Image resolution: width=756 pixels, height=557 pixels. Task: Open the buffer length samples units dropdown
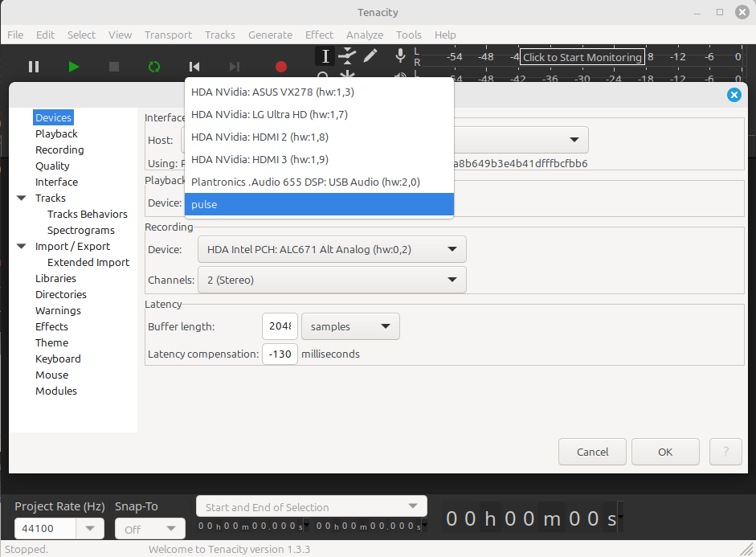(350, 326)
